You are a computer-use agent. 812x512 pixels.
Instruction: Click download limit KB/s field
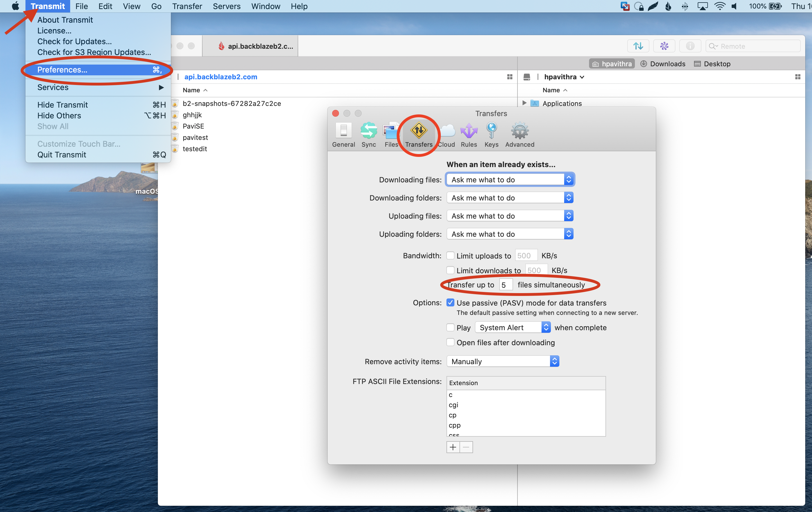[536, 270]
